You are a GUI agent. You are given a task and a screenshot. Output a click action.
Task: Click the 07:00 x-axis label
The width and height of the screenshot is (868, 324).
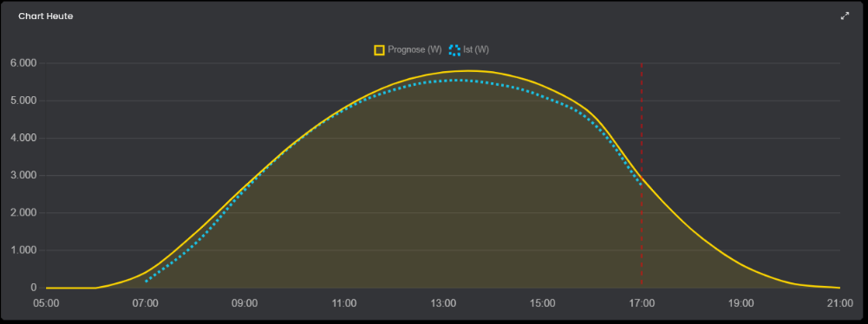146,303
